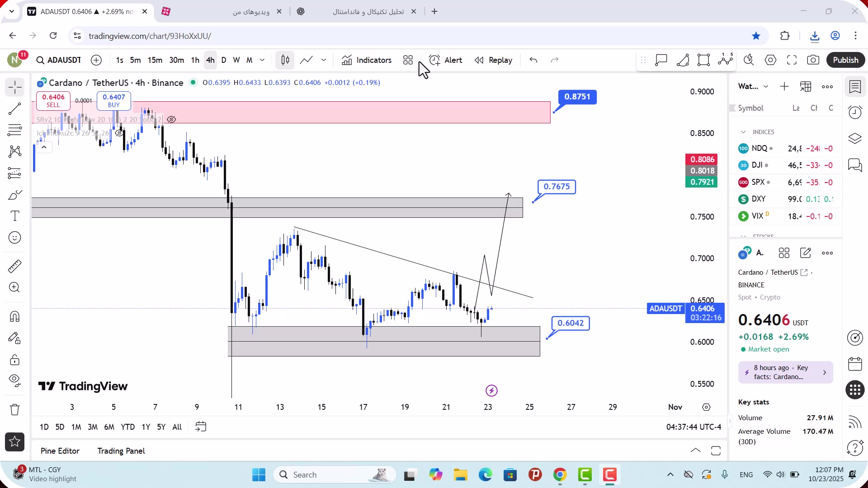Add symbol to compare plus button

(x=96, y=60)
